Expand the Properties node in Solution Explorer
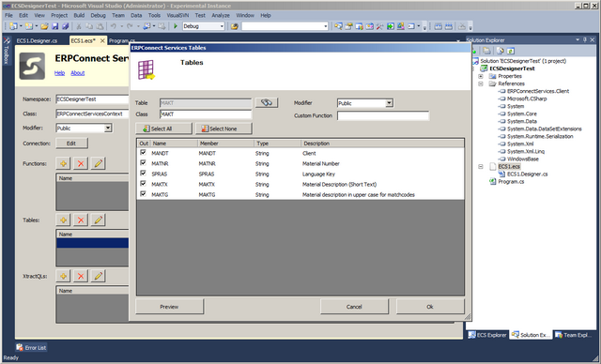The height and width of the screenshot is (364, 601). (x=481, y=76)
